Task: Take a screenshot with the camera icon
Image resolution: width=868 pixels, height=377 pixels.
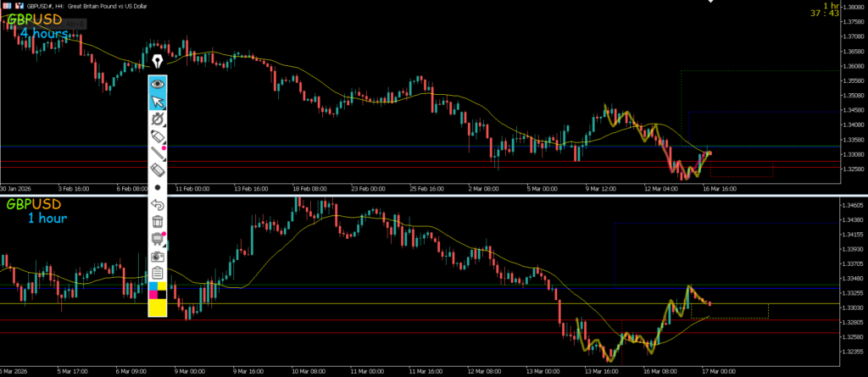Action: pyautogui.click(x=158, y=256)
